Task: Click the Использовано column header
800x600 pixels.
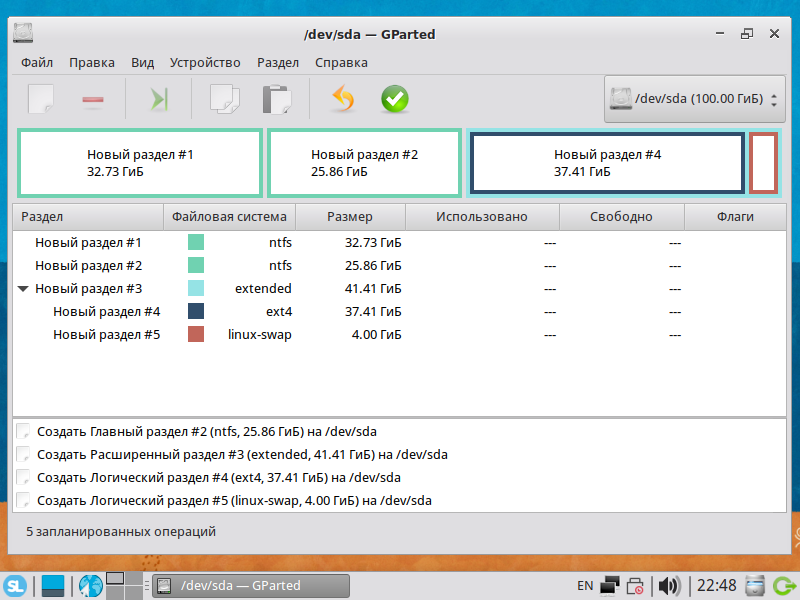Action: pyautogui.click(x=482, y=217)
